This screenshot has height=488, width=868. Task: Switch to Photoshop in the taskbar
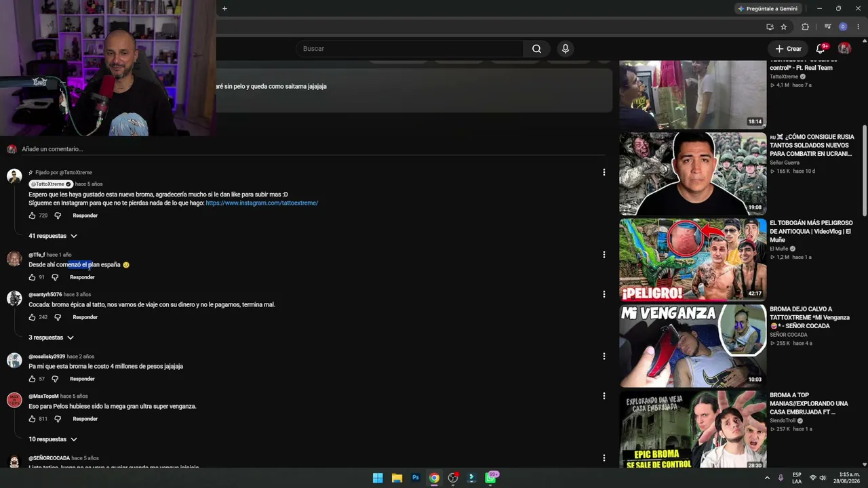416,478
